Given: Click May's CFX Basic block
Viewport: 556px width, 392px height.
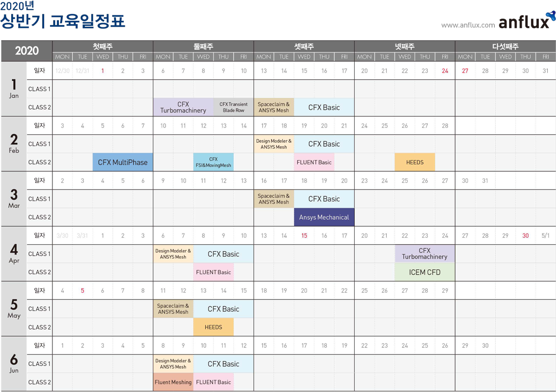Looking at the screenshot, I should coord(224,309).
